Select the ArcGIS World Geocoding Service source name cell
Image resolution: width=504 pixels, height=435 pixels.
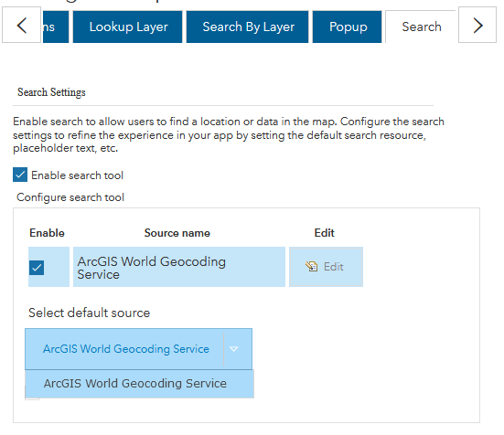[179, 267]
